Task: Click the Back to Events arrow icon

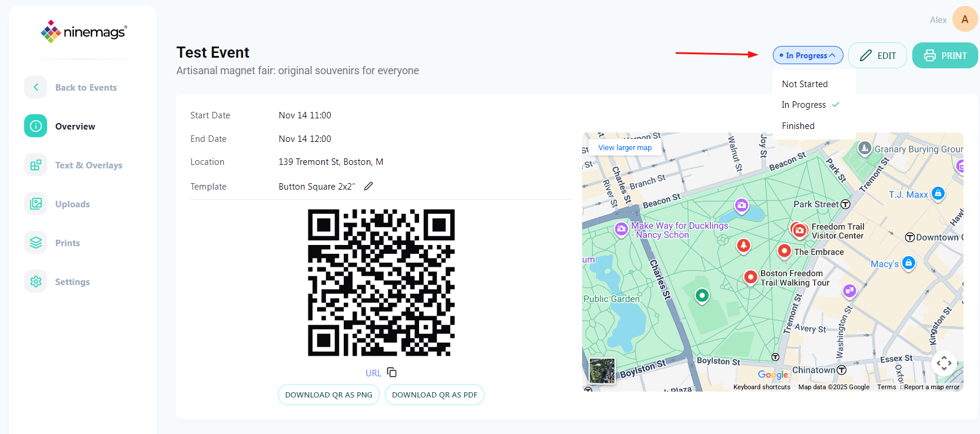Action: click(x=36, y=87)
